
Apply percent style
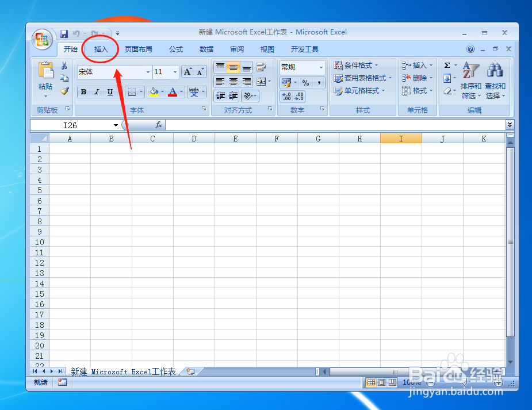pyautogui.click(x=306, y=82)
